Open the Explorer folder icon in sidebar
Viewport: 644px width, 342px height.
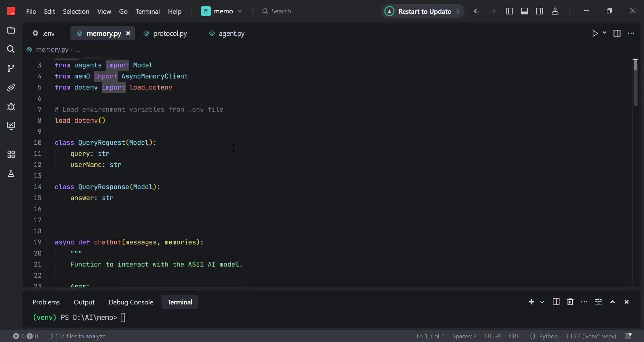click(11, 31)
